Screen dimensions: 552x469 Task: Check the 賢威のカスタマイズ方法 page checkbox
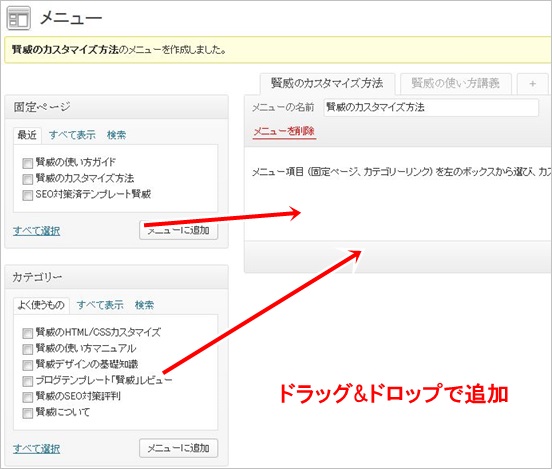pos(27,179)
